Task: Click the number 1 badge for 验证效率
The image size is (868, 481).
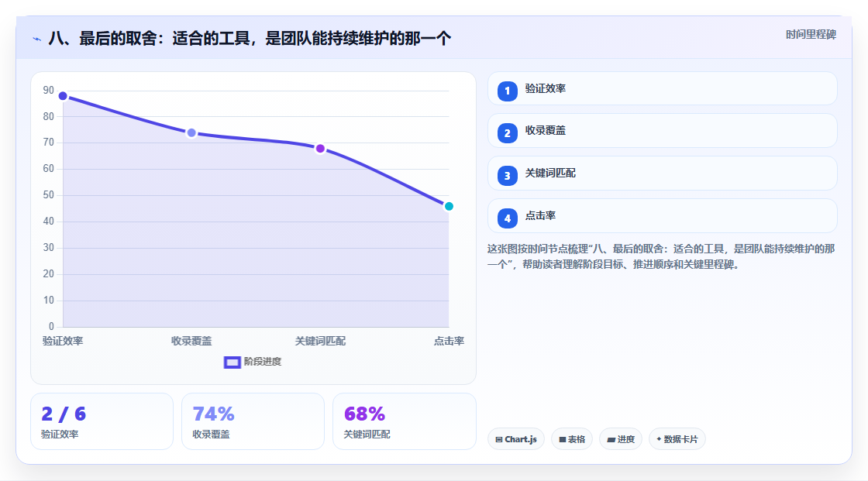Action: tap(507, 91)
